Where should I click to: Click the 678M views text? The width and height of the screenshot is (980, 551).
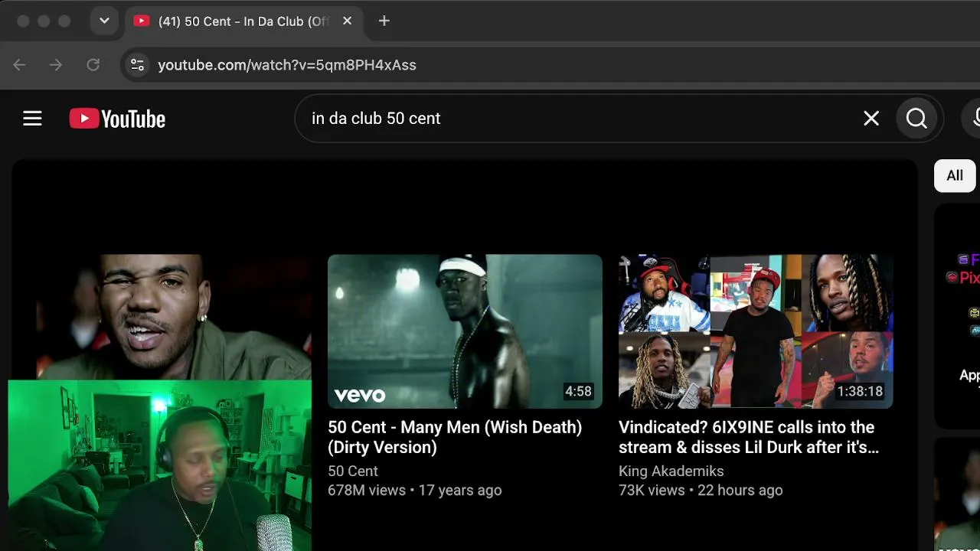pos(367,491)
